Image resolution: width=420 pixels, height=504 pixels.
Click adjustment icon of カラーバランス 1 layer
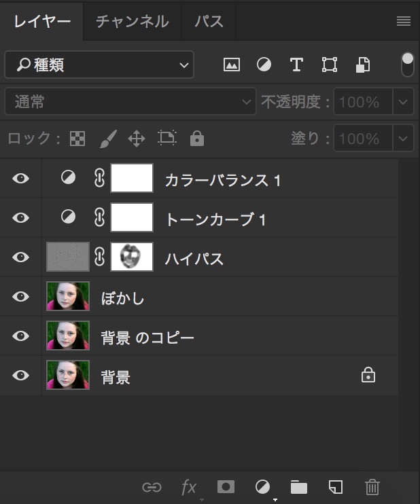[68, 177]
